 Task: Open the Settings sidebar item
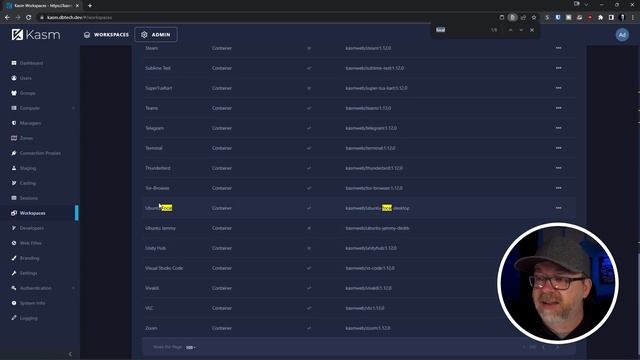[x=28, y=273]
